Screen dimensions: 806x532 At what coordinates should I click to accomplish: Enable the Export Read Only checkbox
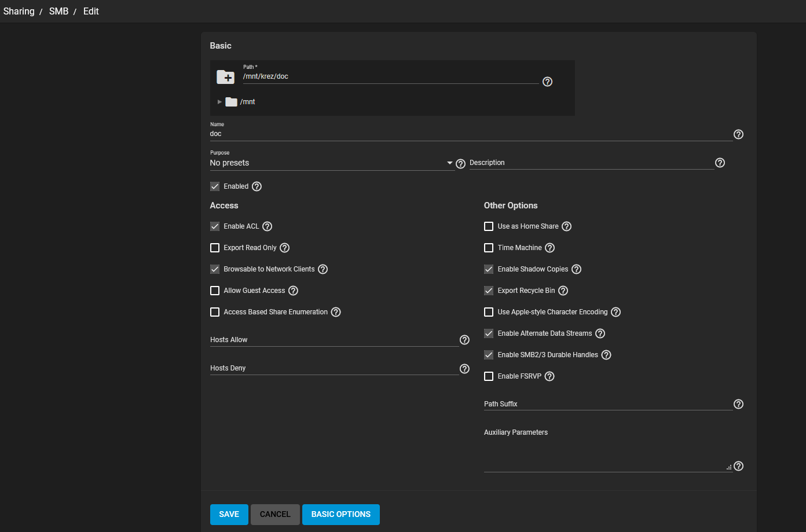(x=215, y=248)
